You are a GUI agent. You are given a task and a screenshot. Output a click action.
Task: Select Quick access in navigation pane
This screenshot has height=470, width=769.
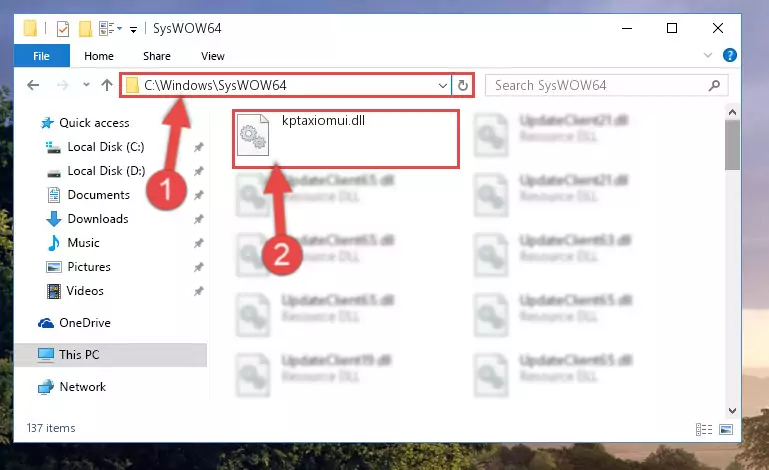tap(94, 123)
